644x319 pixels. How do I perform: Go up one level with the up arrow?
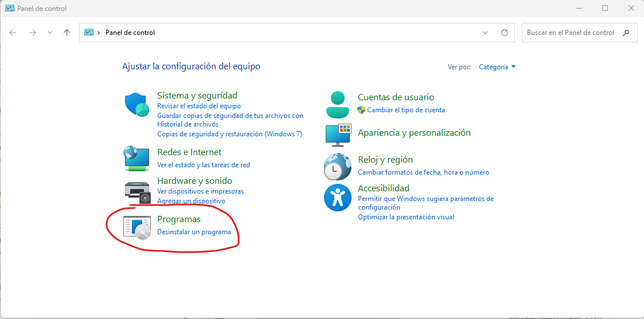pyautogui.click(x=67, y=33)
